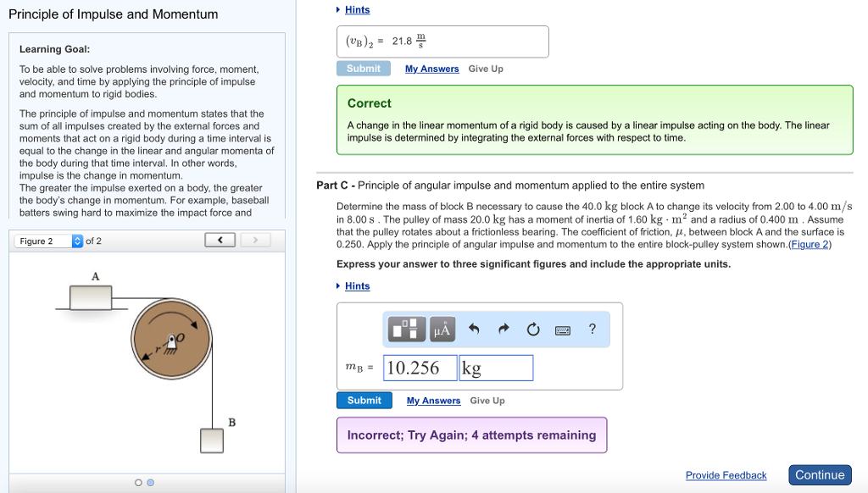Undo the last answer edit
The image size is (868, 493).
(x=473, y=329)
